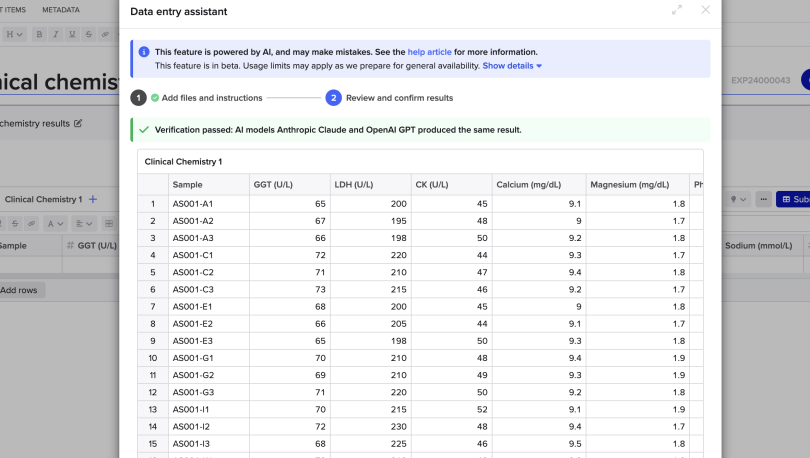Click the insert link icon in toolbar
Screen dimensions: 810x458
tap(105, 34)
